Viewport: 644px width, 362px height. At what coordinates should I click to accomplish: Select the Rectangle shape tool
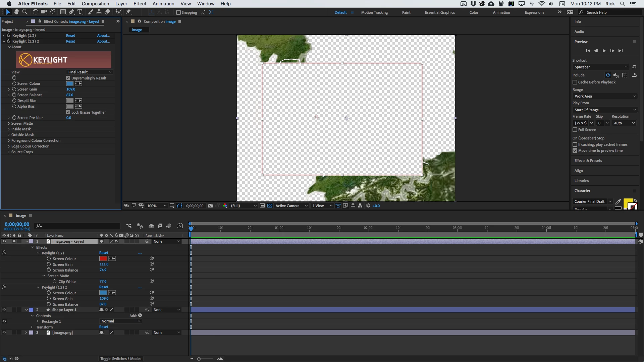[x=63, y=12]
